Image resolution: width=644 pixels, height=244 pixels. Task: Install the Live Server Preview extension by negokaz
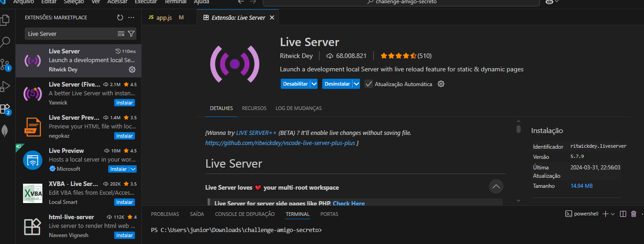124,136
